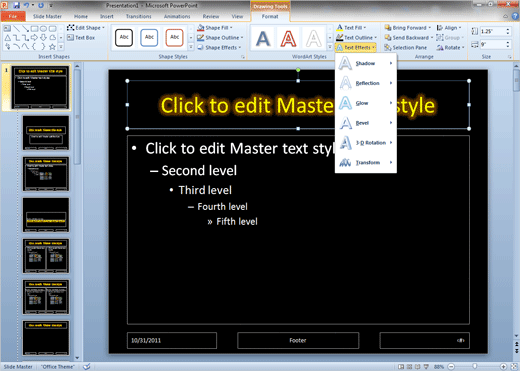Select the master slide thumbnail numbered 1

point(41,87)
